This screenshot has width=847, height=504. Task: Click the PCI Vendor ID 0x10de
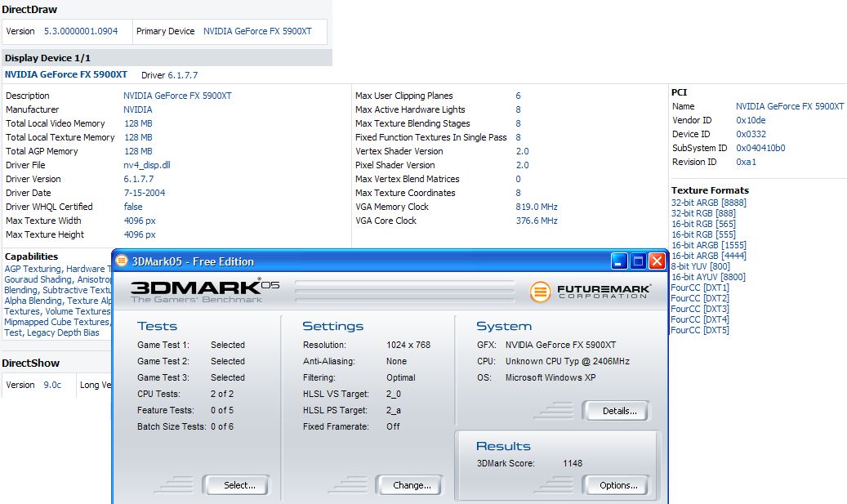click(751, 120)
